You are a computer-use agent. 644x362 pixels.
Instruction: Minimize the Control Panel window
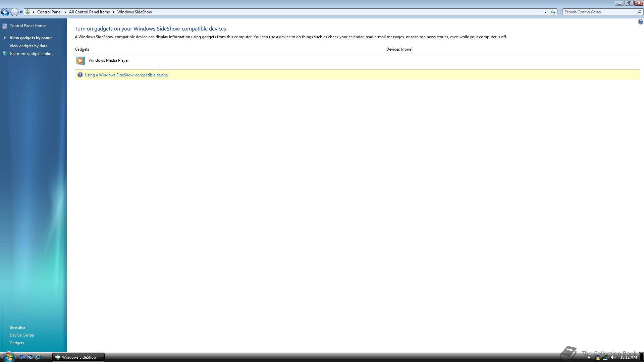pos(619,3)
